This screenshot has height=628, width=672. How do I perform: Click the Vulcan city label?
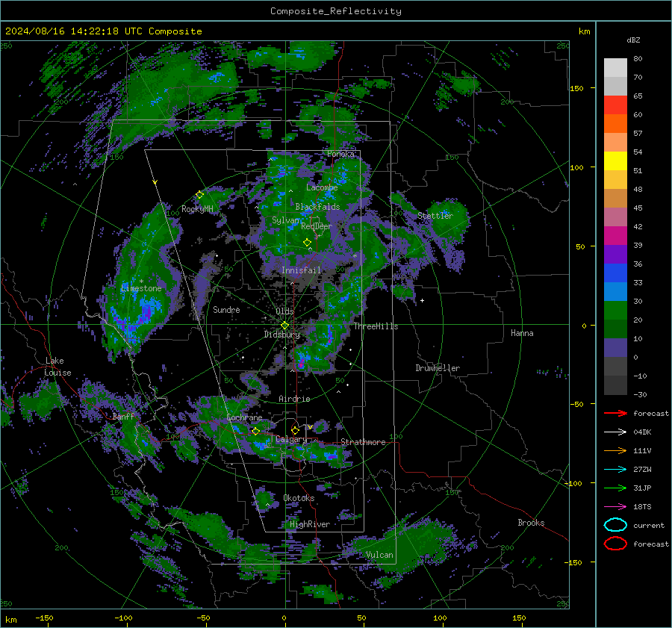tap(379, 555)
